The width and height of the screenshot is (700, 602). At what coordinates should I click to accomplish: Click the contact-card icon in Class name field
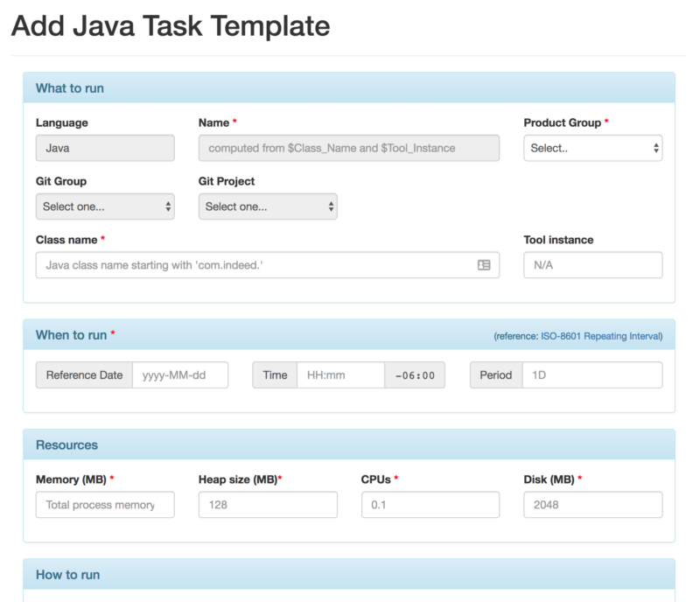484,265
